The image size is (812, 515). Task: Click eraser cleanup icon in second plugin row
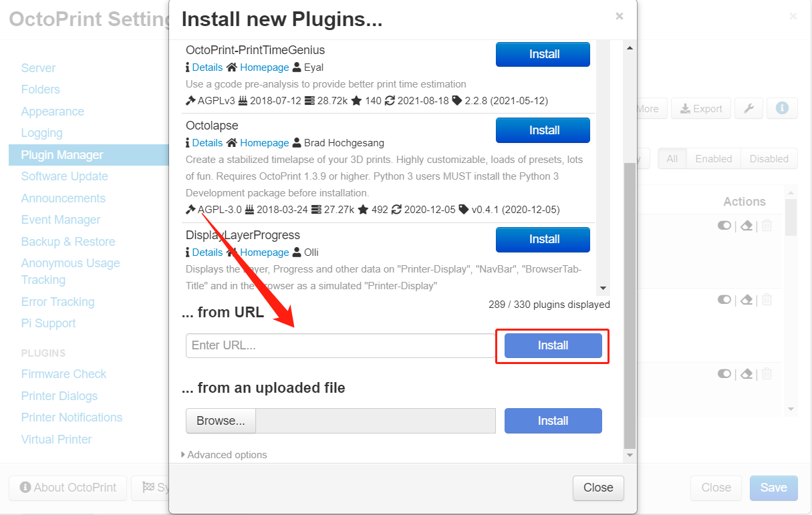(747, 300)
